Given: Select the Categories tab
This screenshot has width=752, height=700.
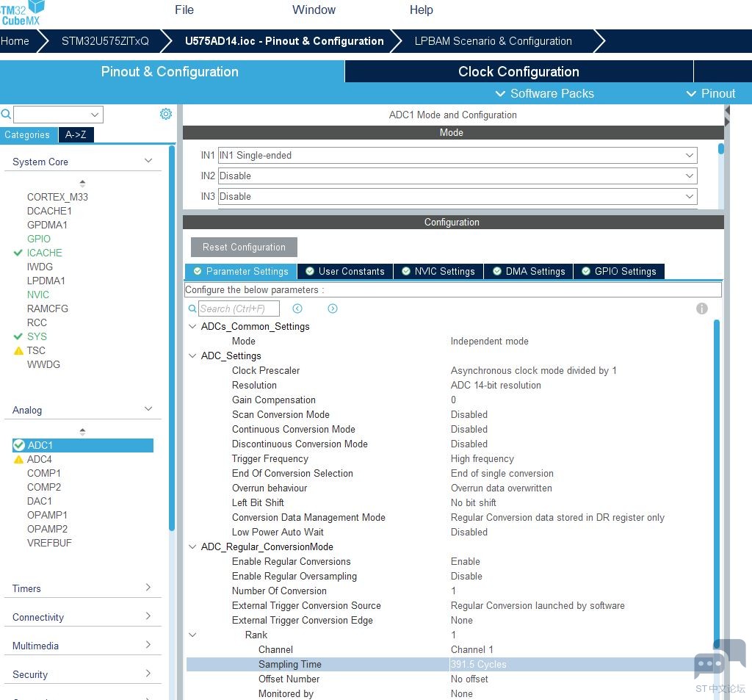Looking at the screenshot, I should coord(27,135).
